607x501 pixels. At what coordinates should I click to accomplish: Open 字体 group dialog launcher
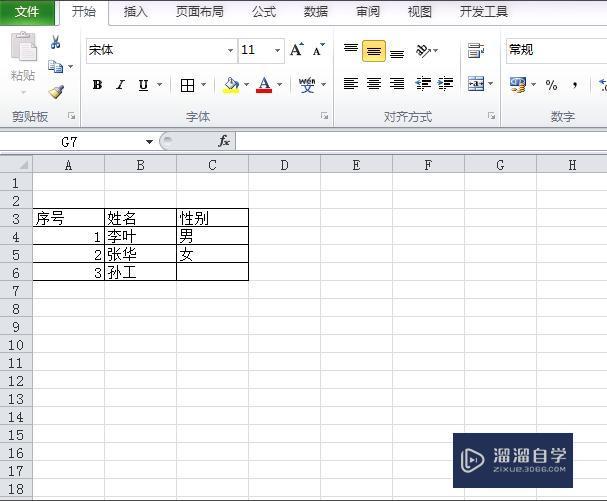pos(324,116)
